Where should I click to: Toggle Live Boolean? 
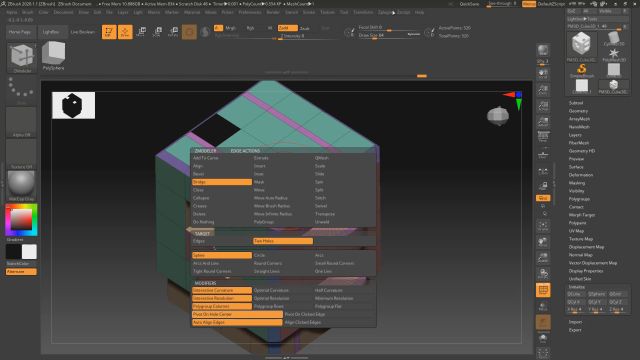[x=82, y=32]
